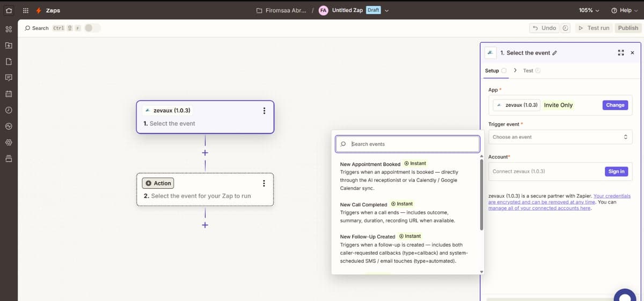The width and height of the screenshot is (644, 301).
Task: Expand the side panel to fullscreen
Action: click(x=621, y=53)
